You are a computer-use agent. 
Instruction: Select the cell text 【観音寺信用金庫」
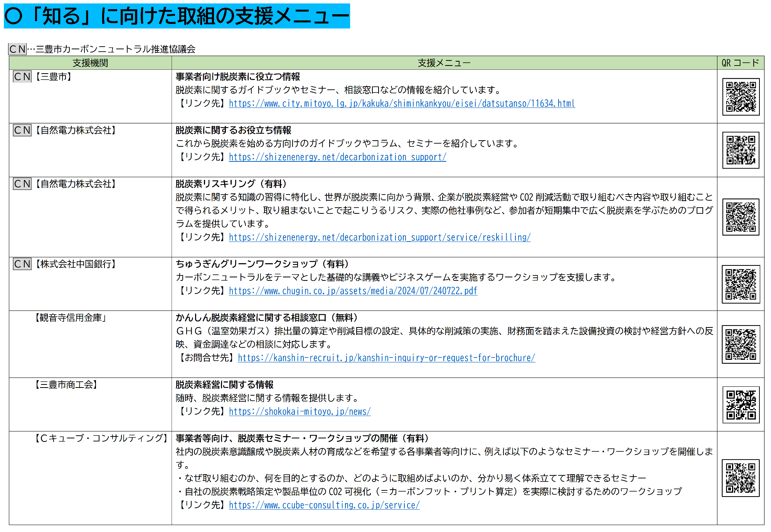[71, 317]
